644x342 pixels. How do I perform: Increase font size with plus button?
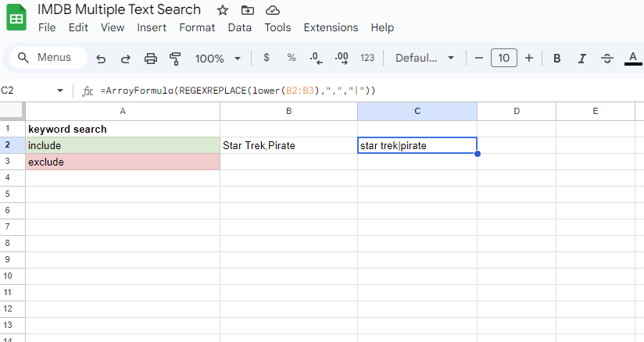coord(529,58)
